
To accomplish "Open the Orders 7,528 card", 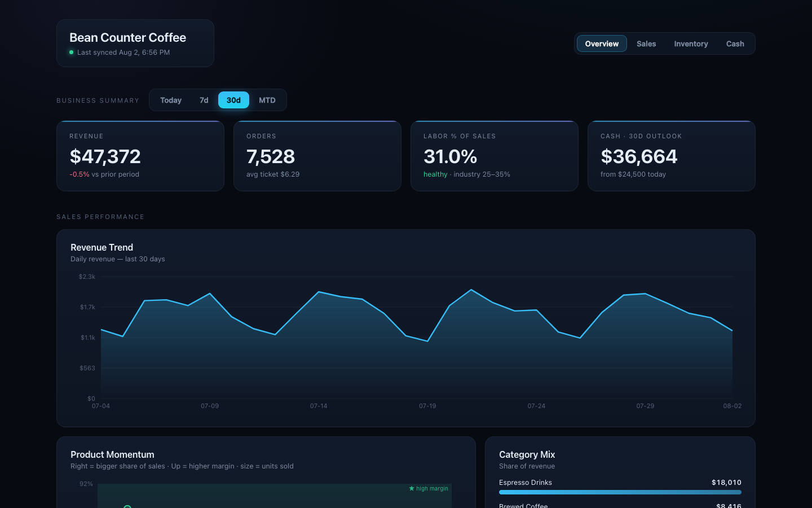I will 317,156.
